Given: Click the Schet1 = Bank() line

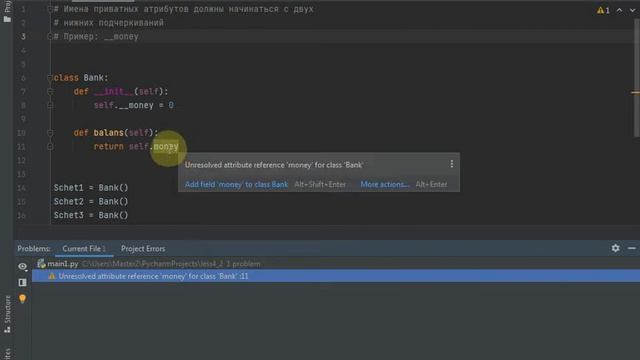Looking at the screenshot, I should [91, 188].
